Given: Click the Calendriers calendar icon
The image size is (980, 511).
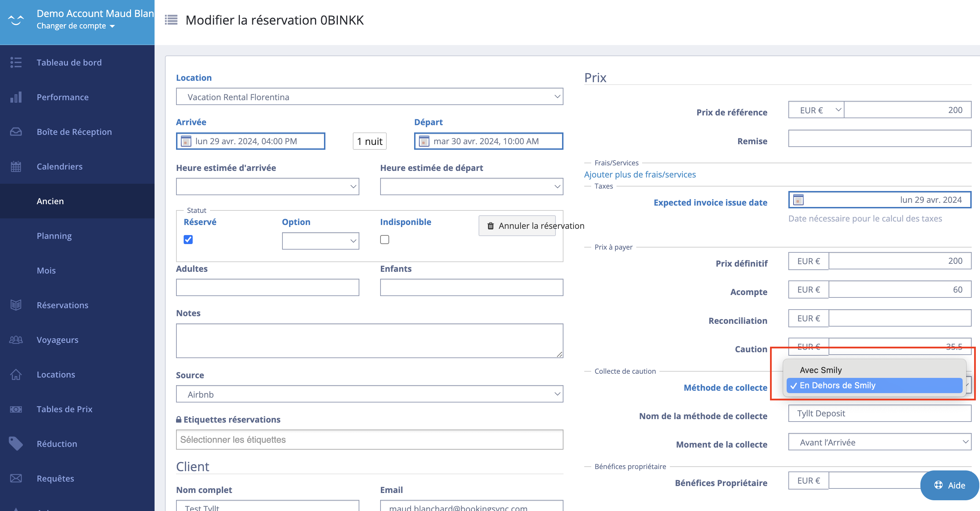Looking at the screenshot, I should coord(16,166).
